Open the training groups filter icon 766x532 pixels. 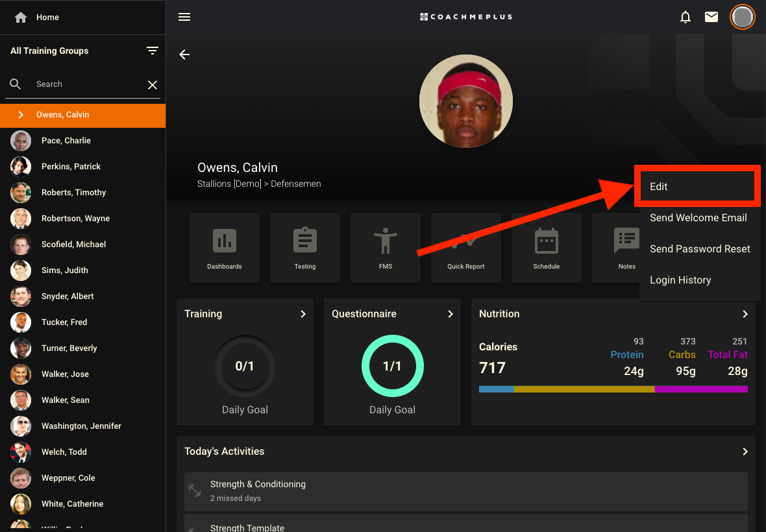pyautogui.click(x=153, y=51)
